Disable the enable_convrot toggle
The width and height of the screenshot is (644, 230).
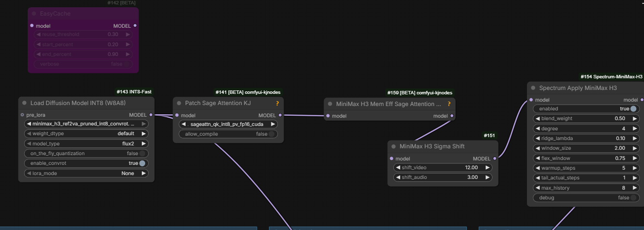[x=142, y=163]
